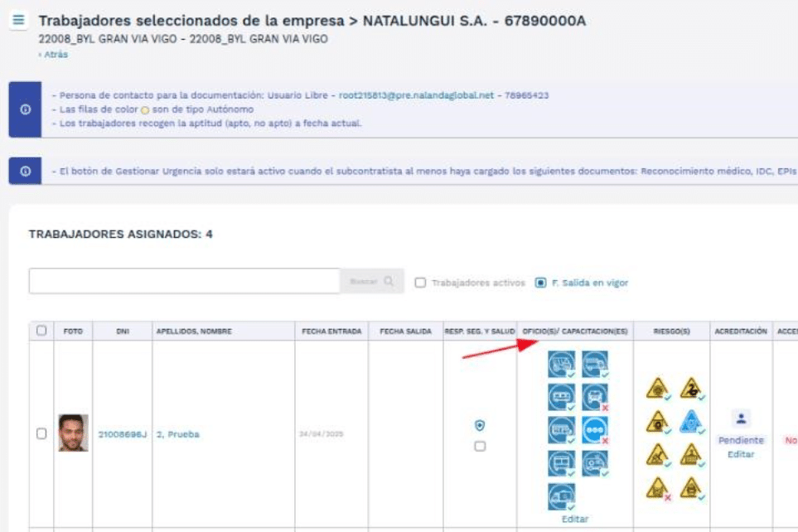Screen dimensions: 798x532
Task: Click info icon on Gestionar Urgencia banner
Action: 25,172
